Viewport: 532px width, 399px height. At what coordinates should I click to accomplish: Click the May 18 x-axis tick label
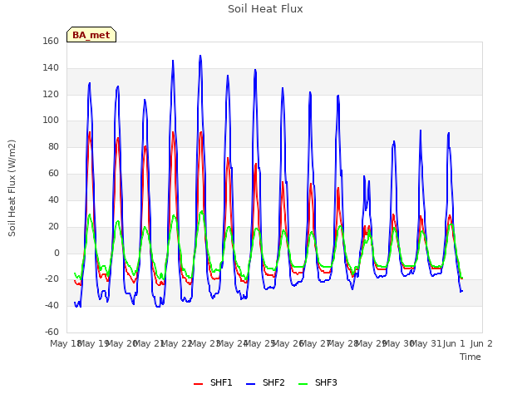tap(66, 343)
